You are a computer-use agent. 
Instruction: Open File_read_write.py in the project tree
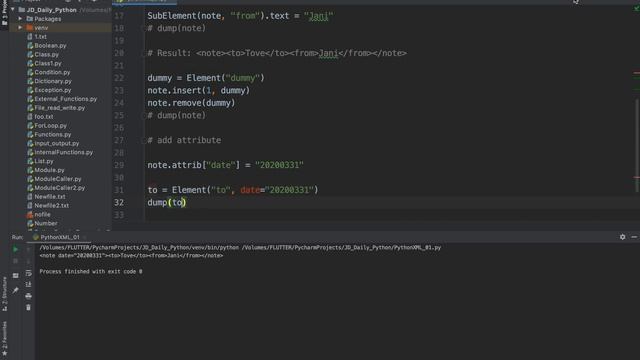56,108
